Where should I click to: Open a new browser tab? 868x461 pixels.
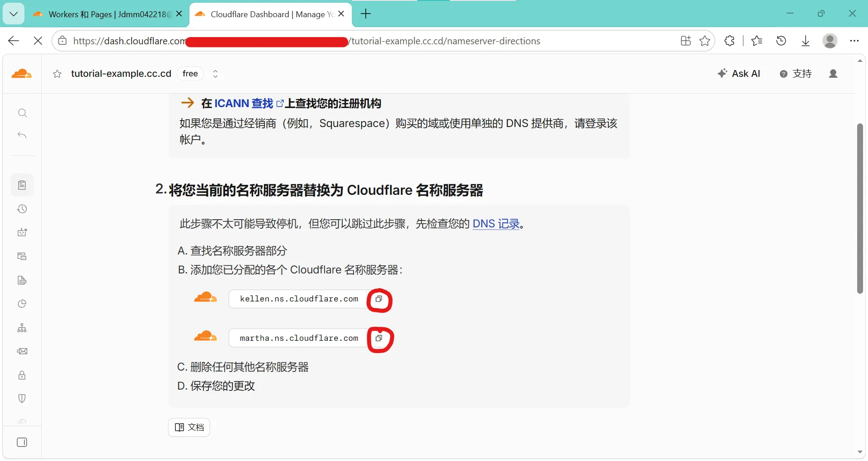coord(366,14)
